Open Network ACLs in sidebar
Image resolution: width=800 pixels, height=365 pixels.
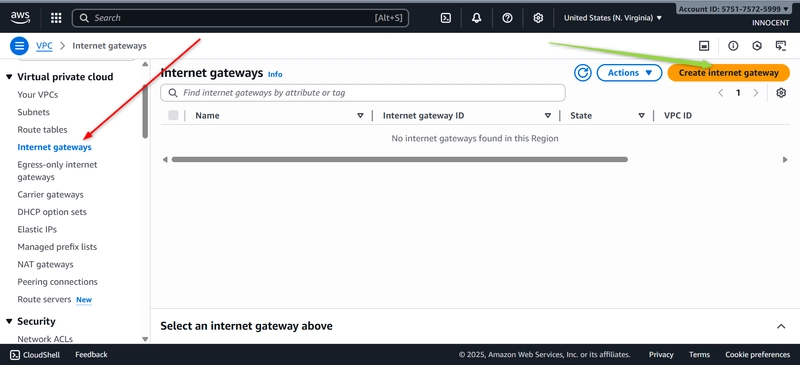pos(45,339)
